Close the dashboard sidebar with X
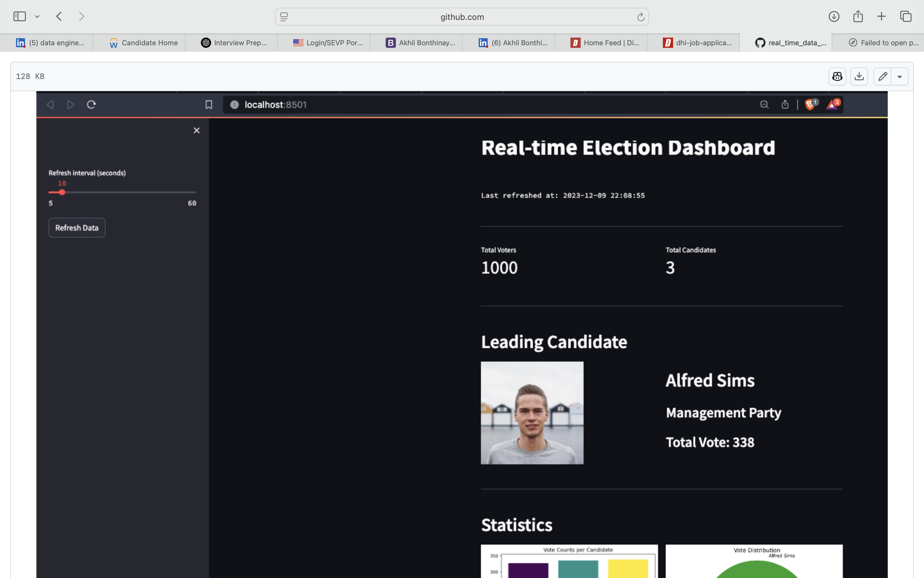The width and height of the screenshot is (924, 578). pyautogui.click(x=197, y=131)
